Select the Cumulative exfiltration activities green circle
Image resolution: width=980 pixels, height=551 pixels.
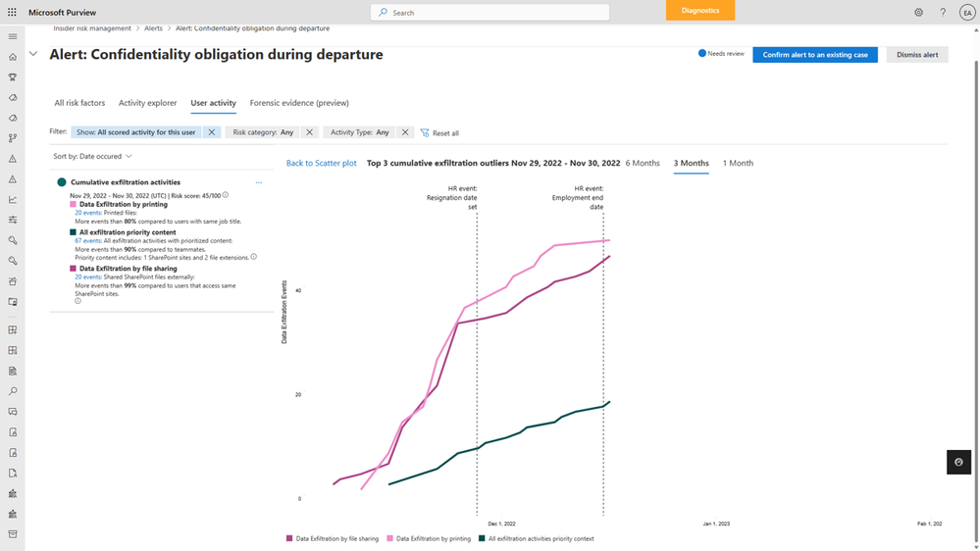61,182
